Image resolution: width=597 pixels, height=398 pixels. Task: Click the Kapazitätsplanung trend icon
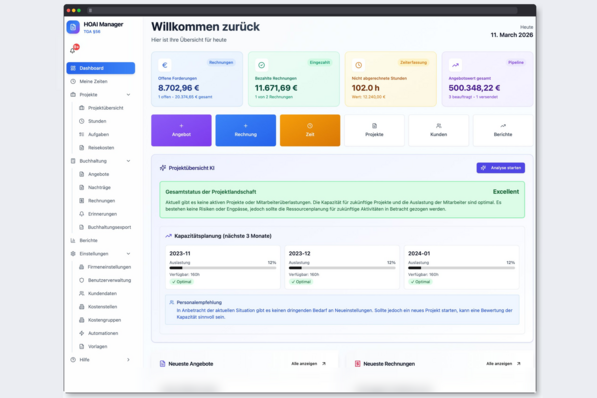(169, 236)
